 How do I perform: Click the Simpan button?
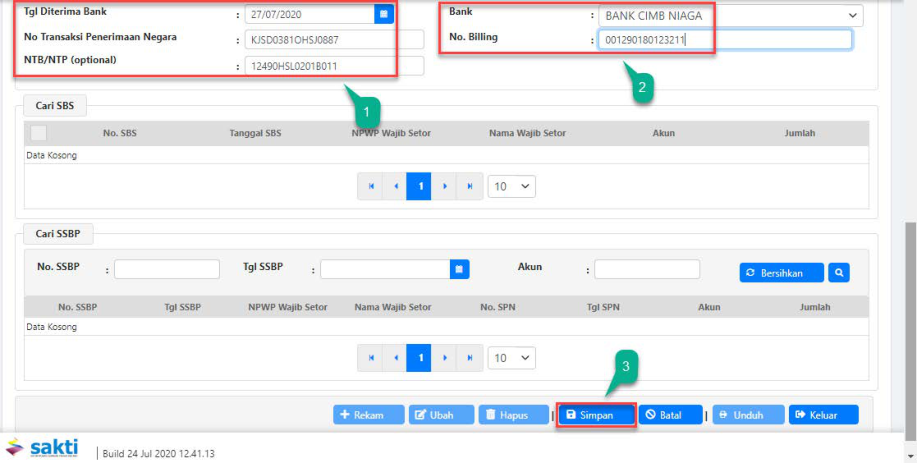[596, 415]
